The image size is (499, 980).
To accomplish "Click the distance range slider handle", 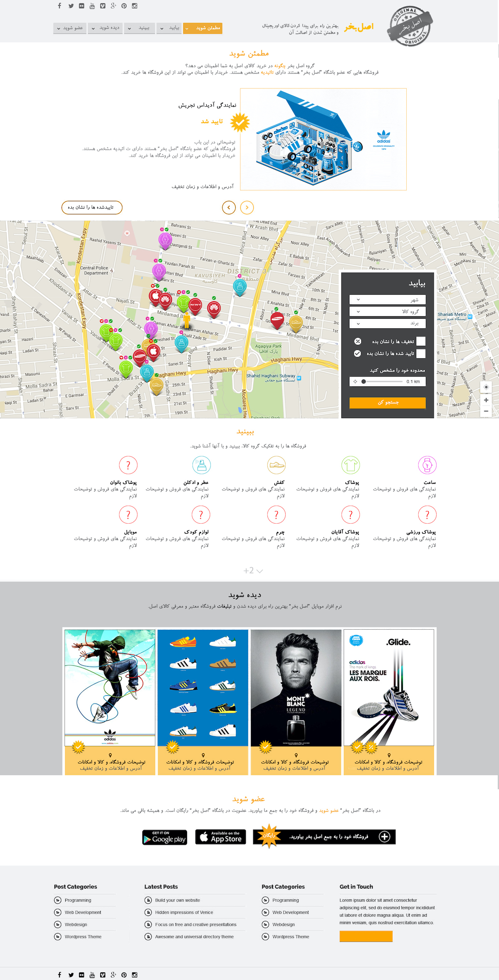I will pyautogui.click(x=363, y=382).
